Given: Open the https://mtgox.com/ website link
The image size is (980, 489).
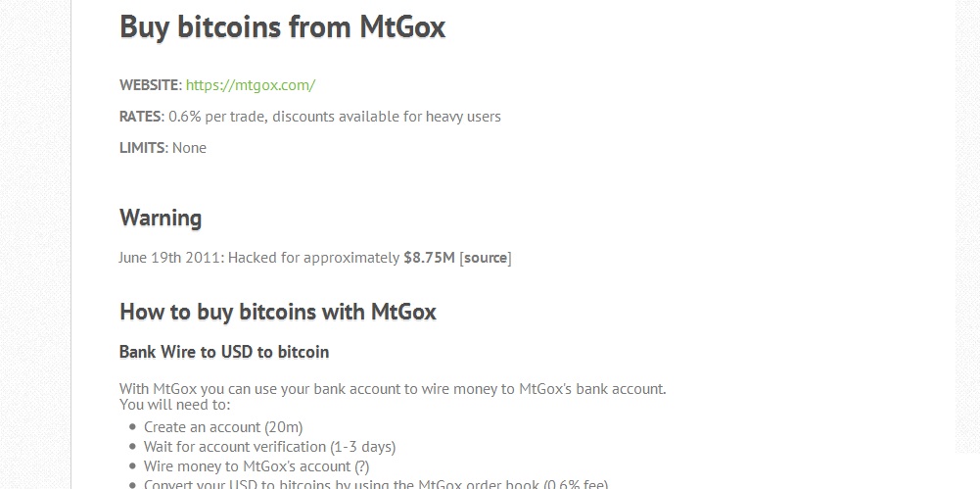Looking at the screenshot, I should 250,85.
